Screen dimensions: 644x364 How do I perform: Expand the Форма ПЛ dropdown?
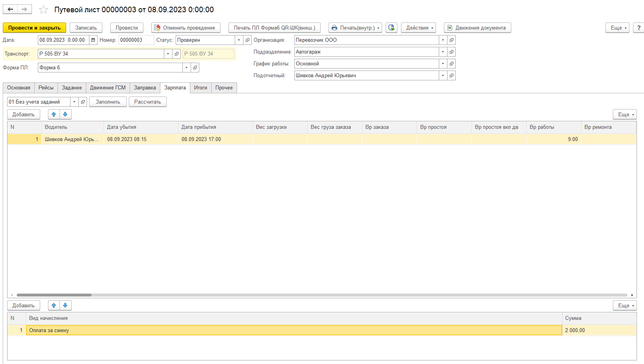[186, 68]
